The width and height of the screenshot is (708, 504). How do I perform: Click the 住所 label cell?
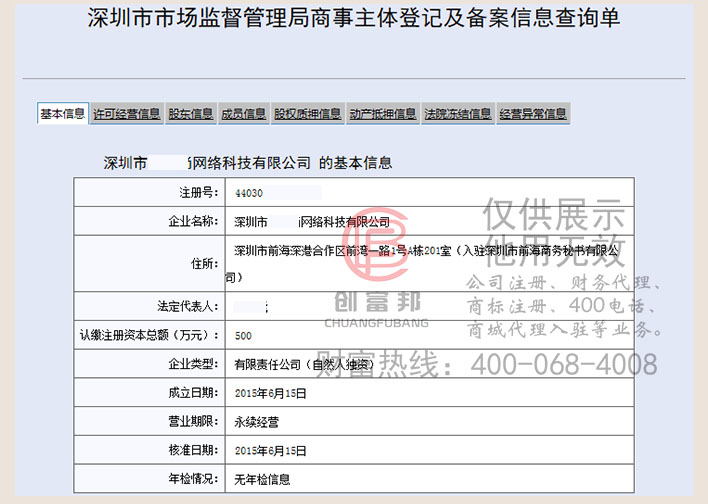coord(149,264)
